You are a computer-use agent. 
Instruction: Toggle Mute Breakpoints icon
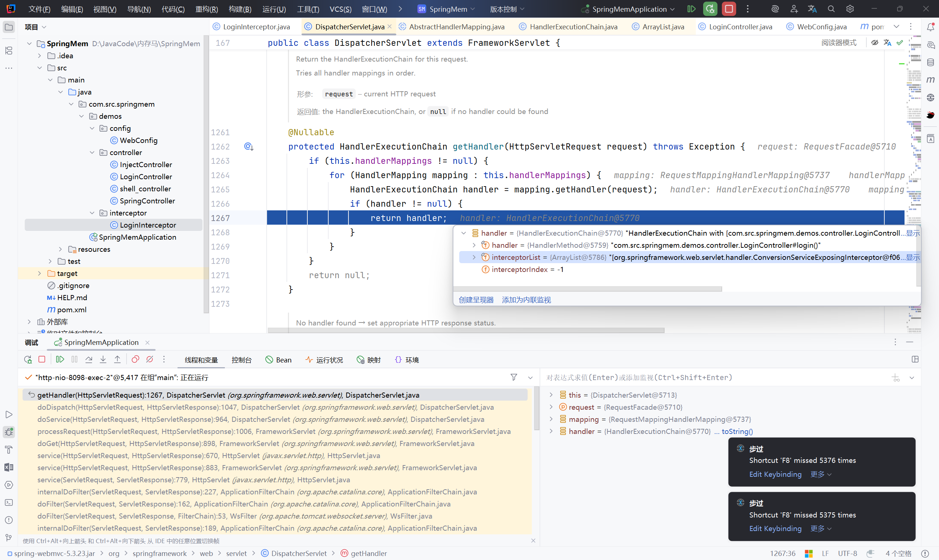[x=150, y=360]
